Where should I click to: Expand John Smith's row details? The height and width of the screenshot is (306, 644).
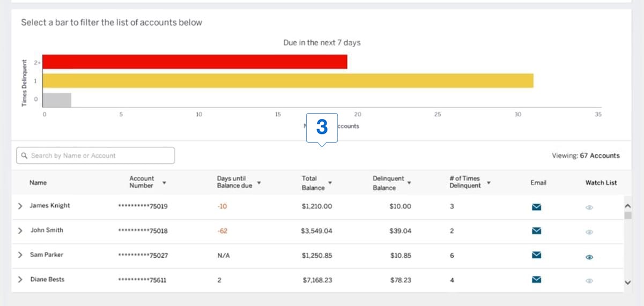pos(20,231)
